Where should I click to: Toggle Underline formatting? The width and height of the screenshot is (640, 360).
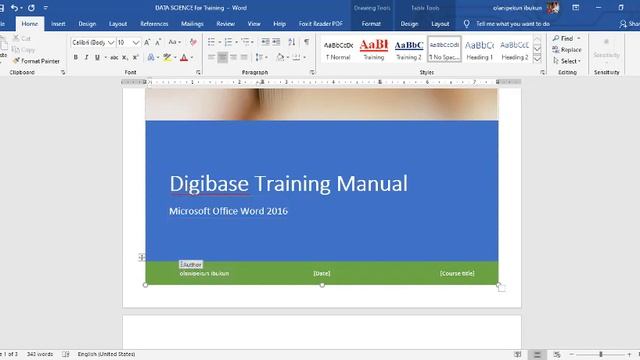pos(97,58)
